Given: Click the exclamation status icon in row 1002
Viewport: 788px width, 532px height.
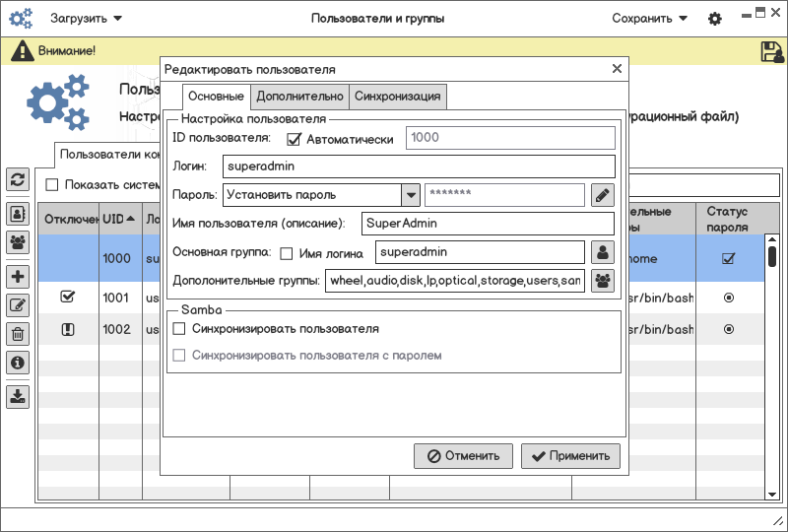Looking at the screenshot, I should click(x=68, y=329).
